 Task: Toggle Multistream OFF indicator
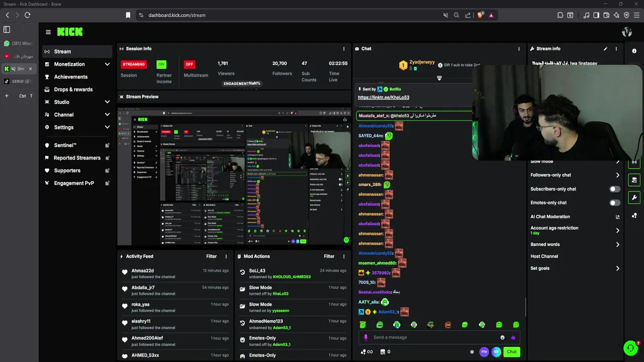pos(189,64)
